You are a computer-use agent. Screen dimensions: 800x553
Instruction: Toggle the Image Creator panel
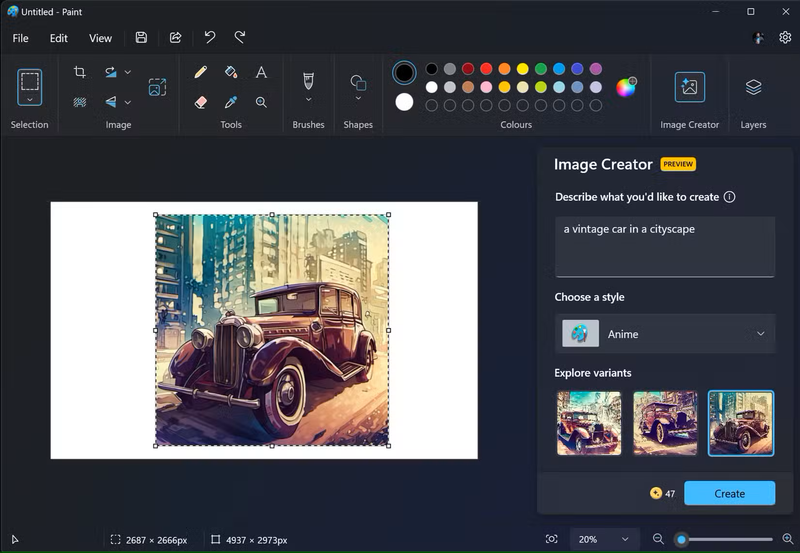tap(689, 87)
